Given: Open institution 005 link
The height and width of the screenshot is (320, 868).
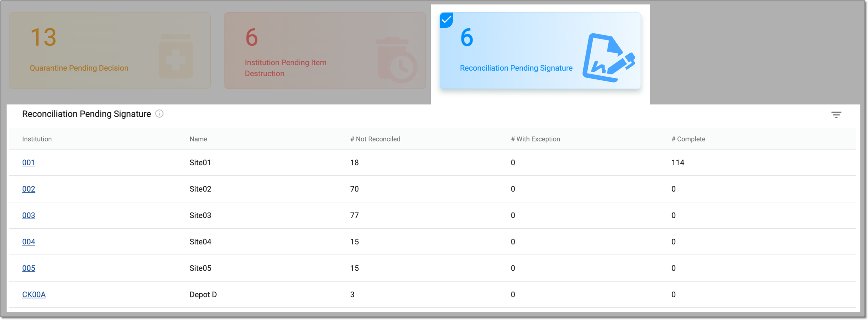Looking at the screenshot, I should coord(28,268).
